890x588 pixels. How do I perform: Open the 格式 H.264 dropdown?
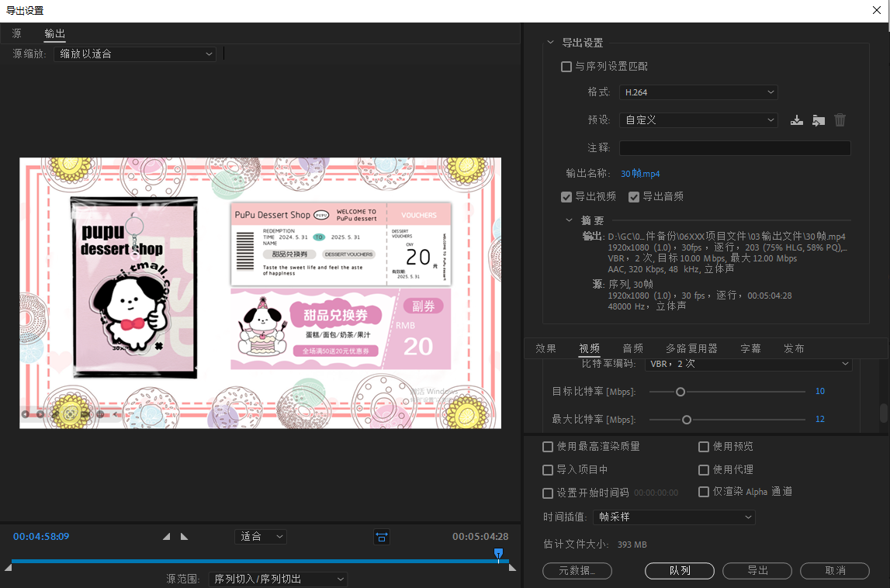pyautogui.click(x=698, y=92)
